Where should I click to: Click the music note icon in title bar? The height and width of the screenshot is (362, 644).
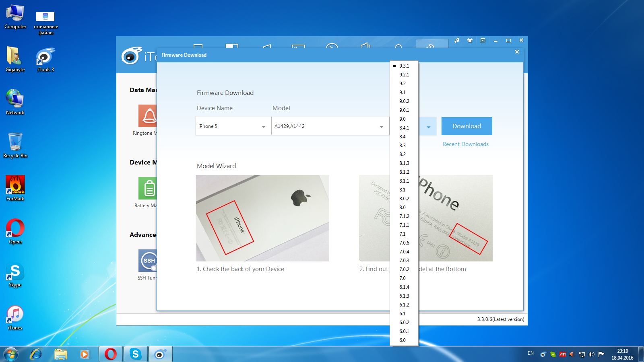pyautogui.click(x=457, y=40)
